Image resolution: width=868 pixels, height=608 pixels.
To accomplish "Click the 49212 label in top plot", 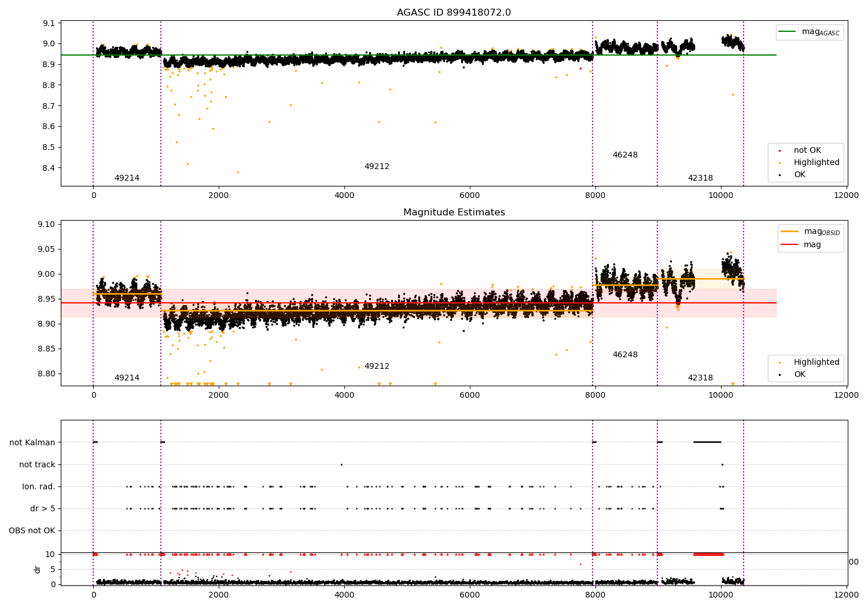I will [377, 167].
